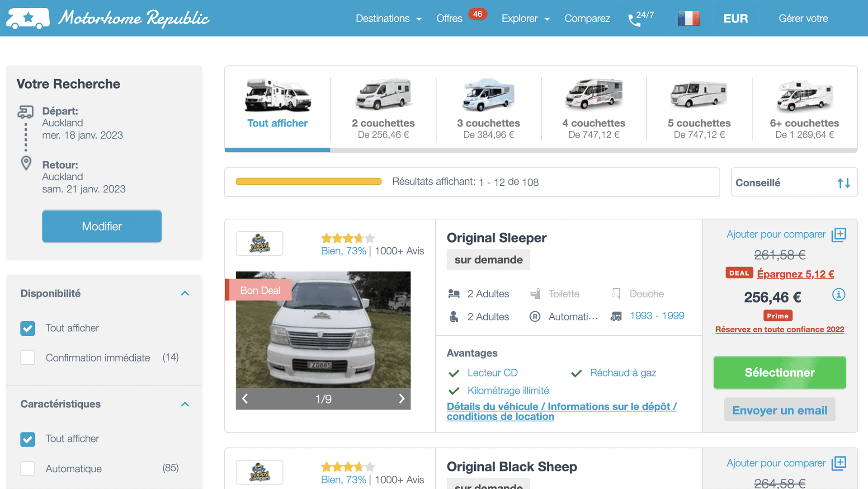Click the star rating of Original Black Sheep
Screen dimensions: 868x489
[x=348, y=466]
